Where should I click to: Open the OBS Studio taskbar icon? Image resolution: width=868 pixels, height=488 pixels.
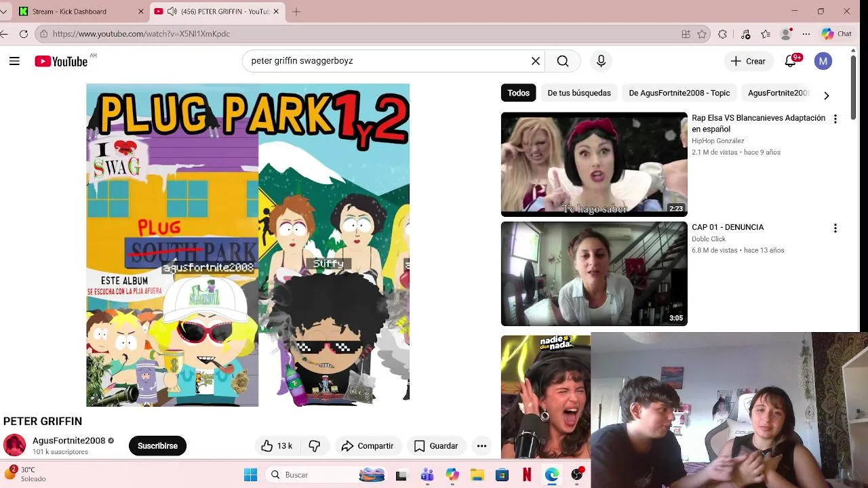click(x=577, y=474)
